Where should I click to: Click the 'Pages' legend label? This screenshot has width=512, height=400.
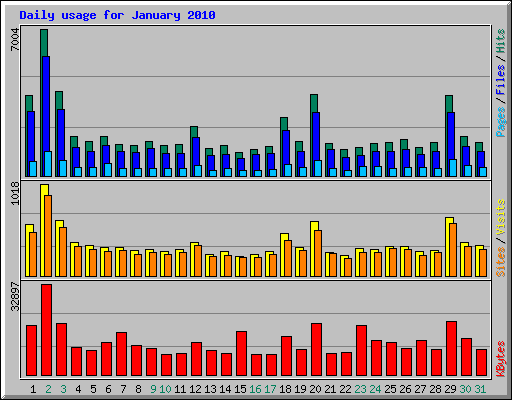[501, 122]
